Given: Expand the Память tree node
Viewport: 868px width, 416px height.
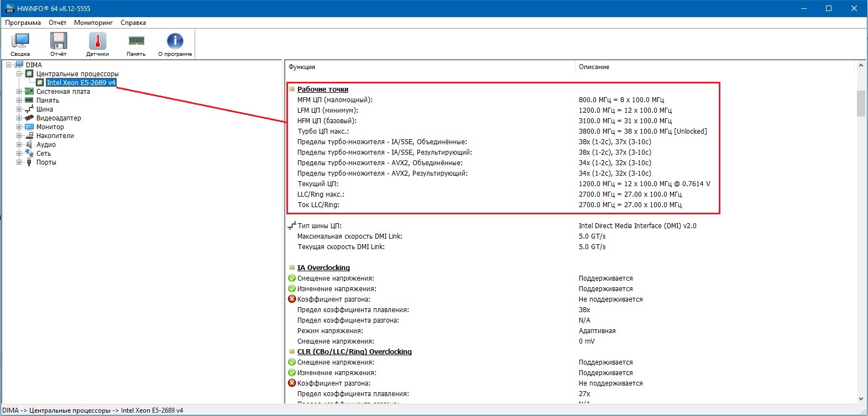Looking at the screenshot, I should coord(19,100).
